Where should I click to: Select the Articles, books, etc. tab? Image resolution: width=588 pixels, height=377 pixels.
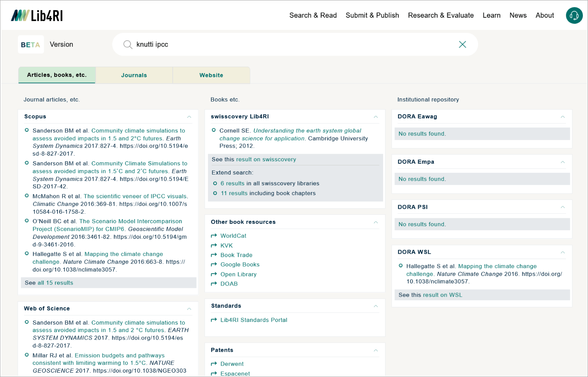tap(57, 75)
